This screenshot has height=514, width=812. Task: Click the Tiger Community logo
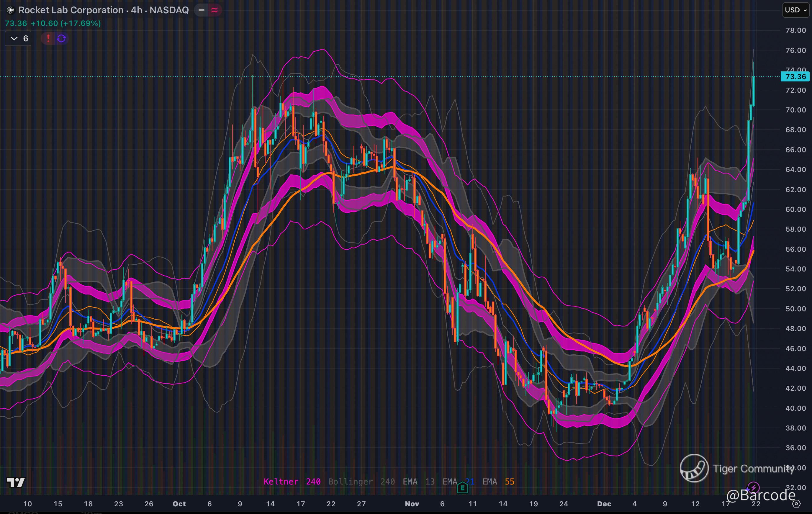[x=694, y=468]
